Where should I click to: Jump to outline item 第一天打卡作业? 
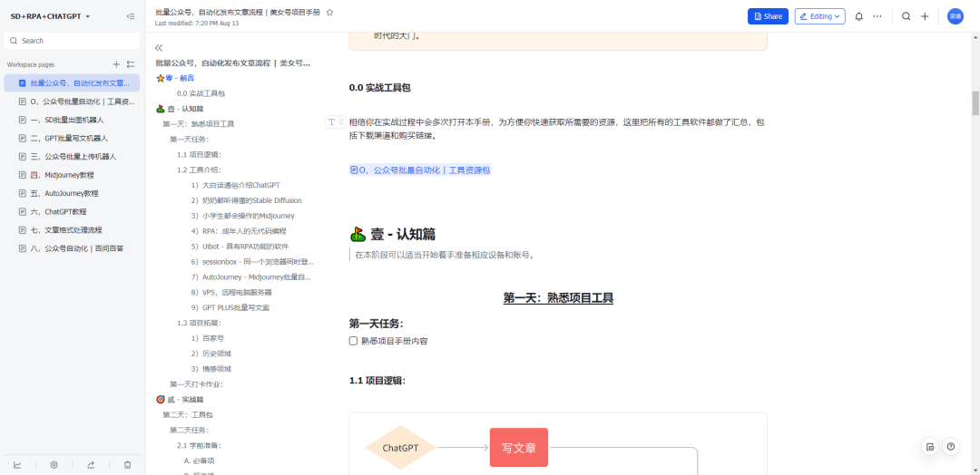(196, 383)
